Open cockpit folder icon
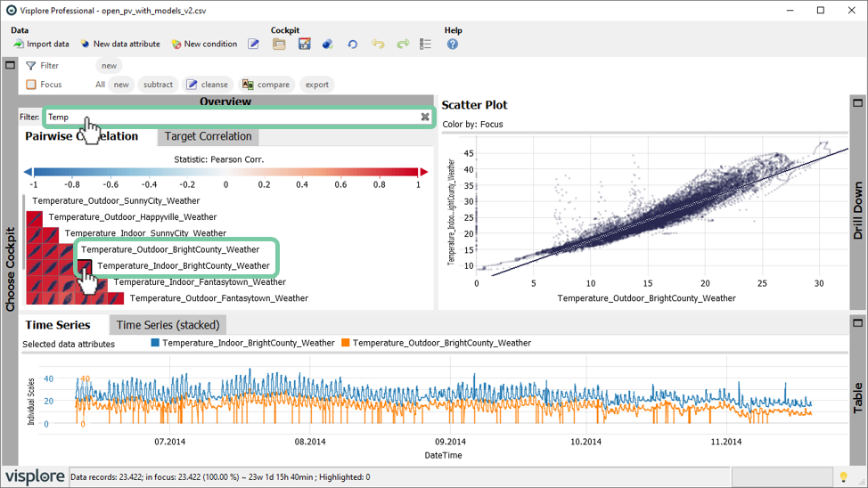Viewport: 868px width, 488px height. pos(279,44)
